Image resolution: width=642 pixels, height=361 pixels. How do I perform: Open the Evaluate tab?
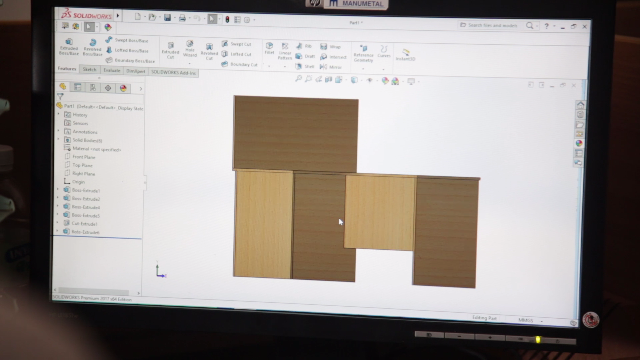point(112,70)
